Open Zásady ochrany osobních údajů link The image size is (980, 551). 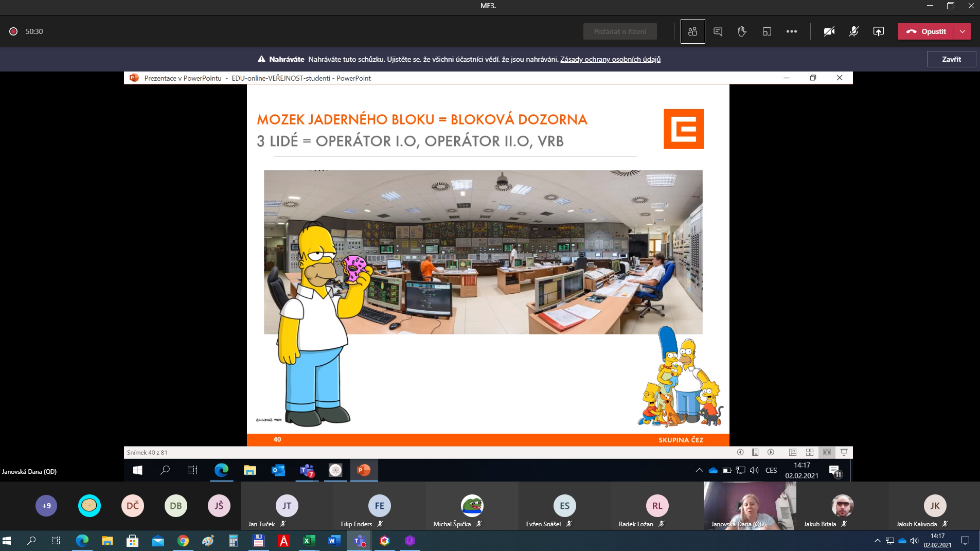(610, 59)
